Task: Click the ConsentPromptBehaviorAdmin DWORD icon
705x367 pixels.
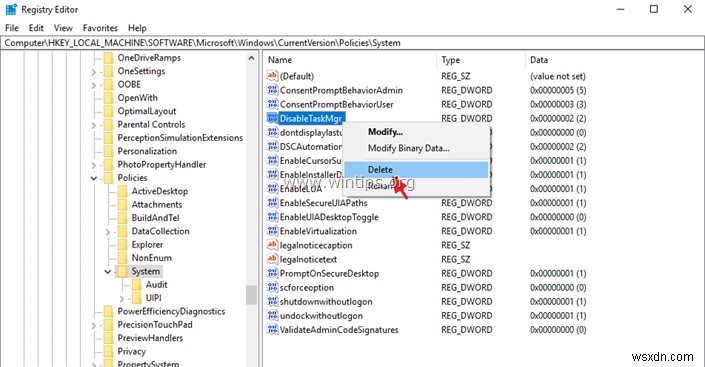Action: pyautogui.click(x=272, y=90)
